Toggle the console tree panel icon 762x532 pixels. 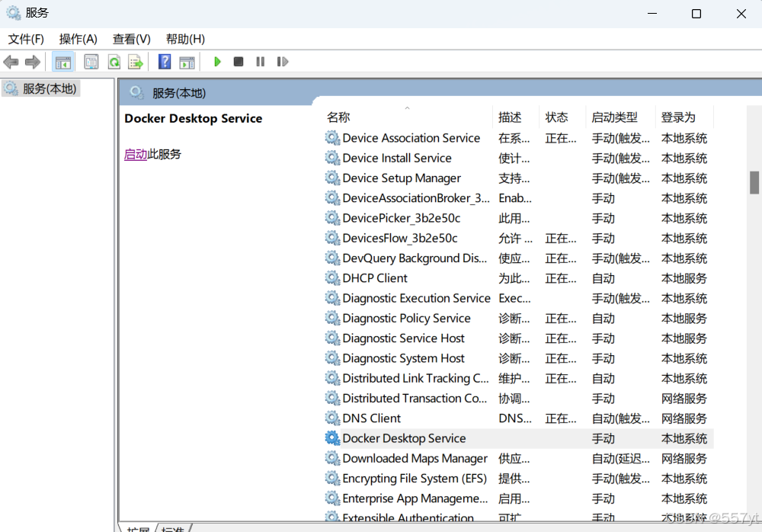tap(63, 62)
